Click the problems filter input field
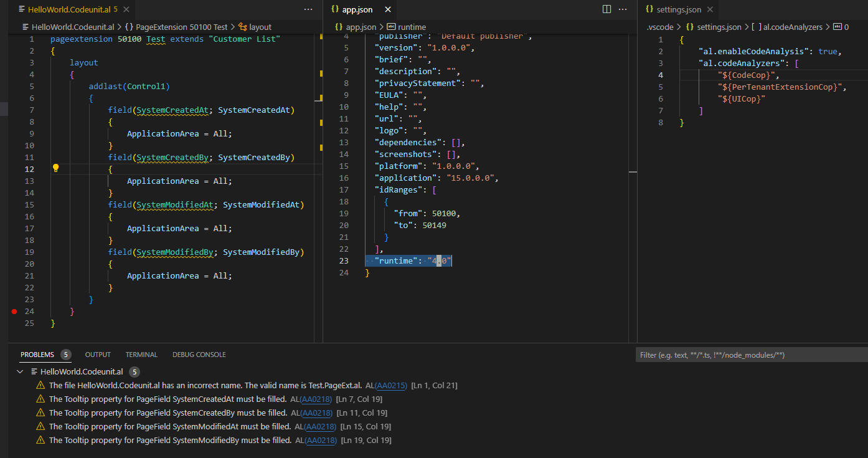 coord(747,354)
